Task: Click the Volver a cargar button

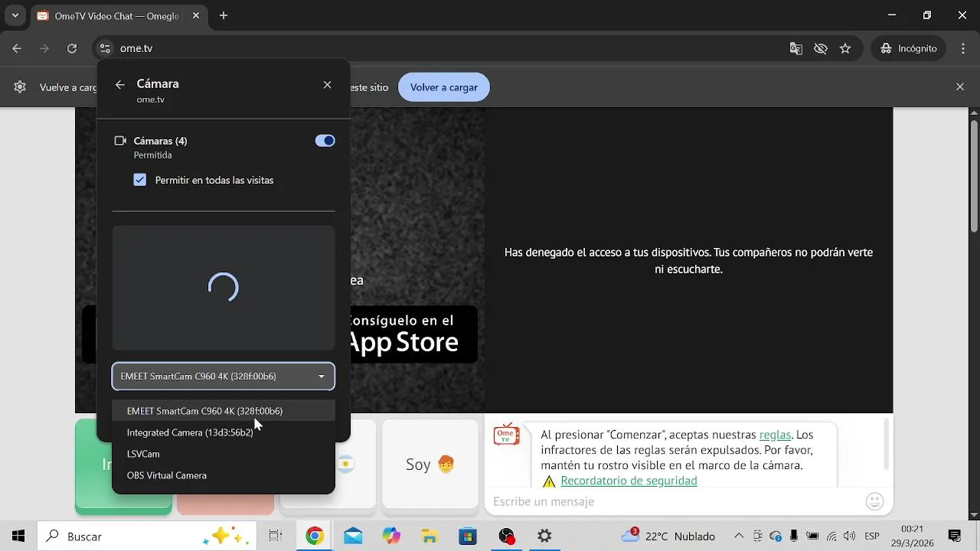Action: [444, 87]
